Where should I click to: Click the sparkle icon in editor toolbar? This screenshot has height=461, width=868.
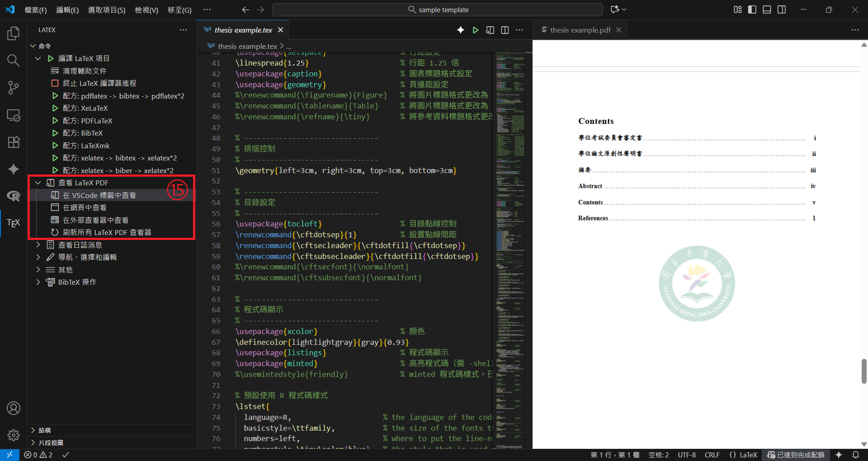pyautogui.click(x=460, y=30)
